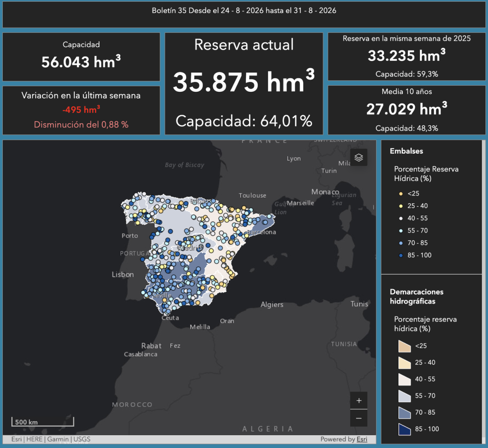488x448 pixels.
Task: Click the Capacidad 56.043 hm³ value
Action: click(81, 61)
